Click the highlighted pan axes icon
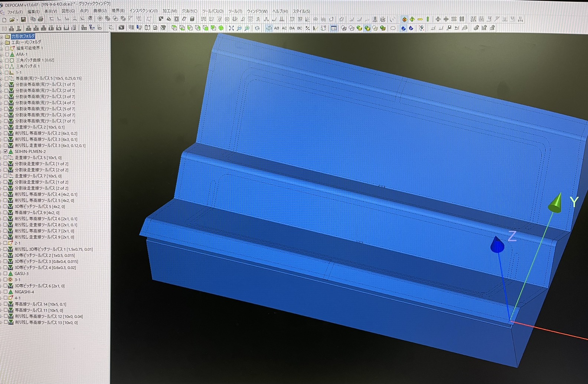Viewport: 588px width, 384px height. pyautogui.click(x=269, y=28)
